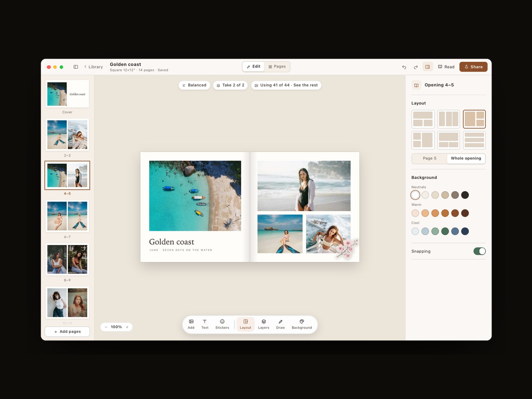Click the Share button
This screenshot has width=532, height=399.
473,67
